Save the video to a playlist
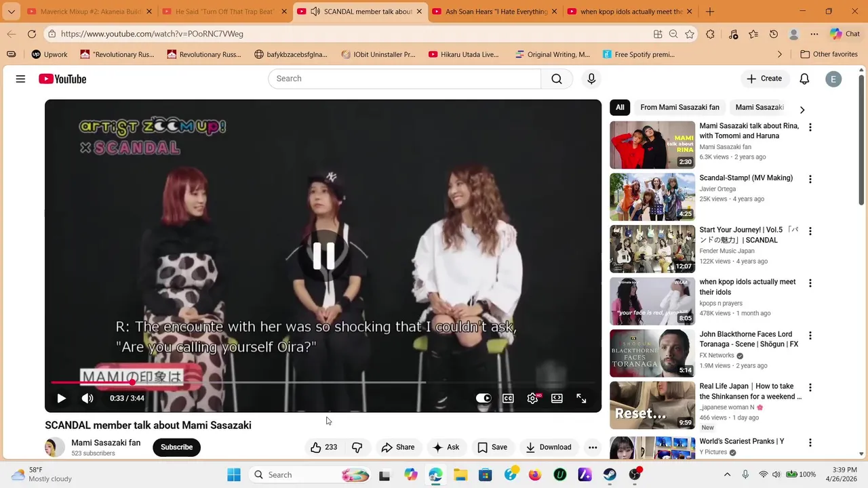868x488 pixels. 492,447
